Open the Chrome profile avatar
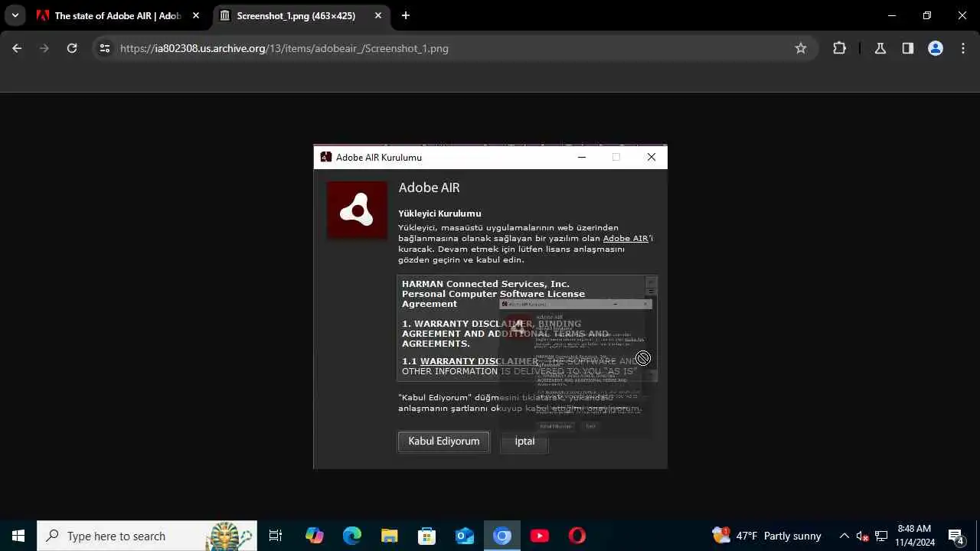 (936, 48)
